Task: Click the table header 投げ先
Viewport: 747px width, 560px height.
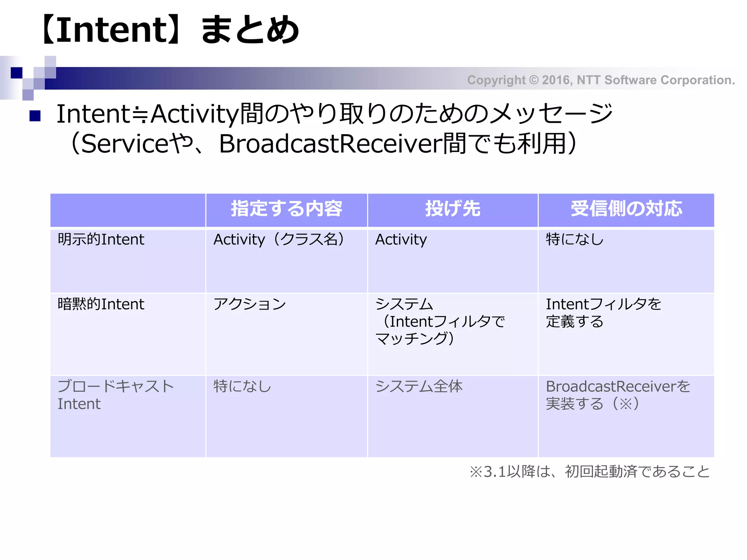Action: (453, 209)
